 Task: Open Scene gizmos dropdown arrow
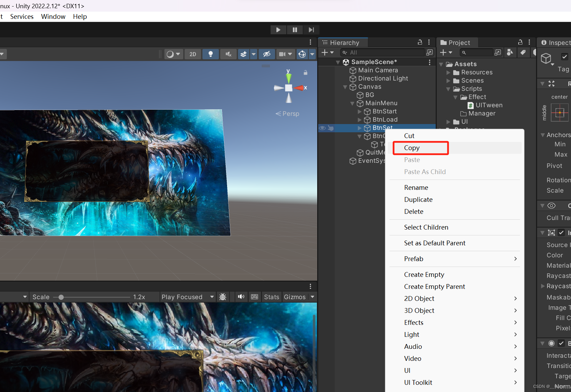(x=312, y=54)
